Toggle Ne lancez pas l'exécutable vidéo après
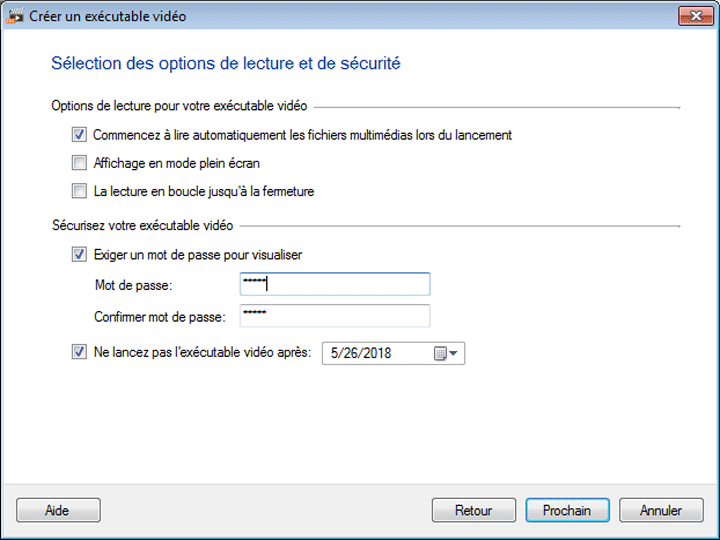Viewport: 720px width, 540px height. pos(80,352)
